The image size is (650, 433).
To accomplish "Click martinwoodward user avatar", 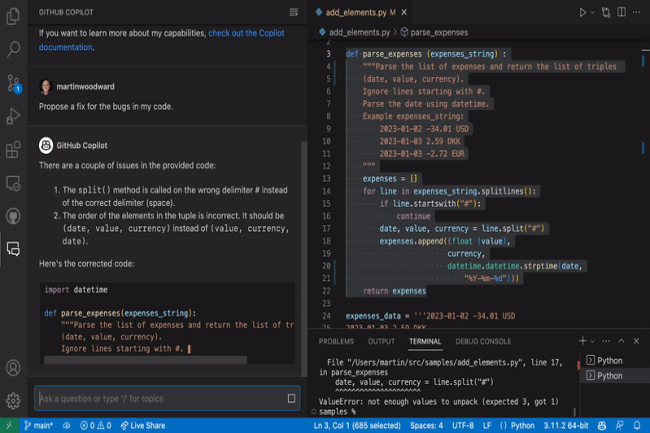I will pos(46,87).
